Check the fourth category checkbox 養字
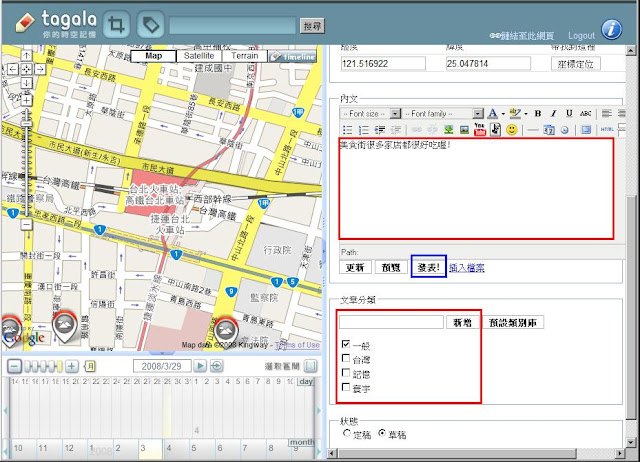Screen dimensions: 640x462 (x=346, y=387)
